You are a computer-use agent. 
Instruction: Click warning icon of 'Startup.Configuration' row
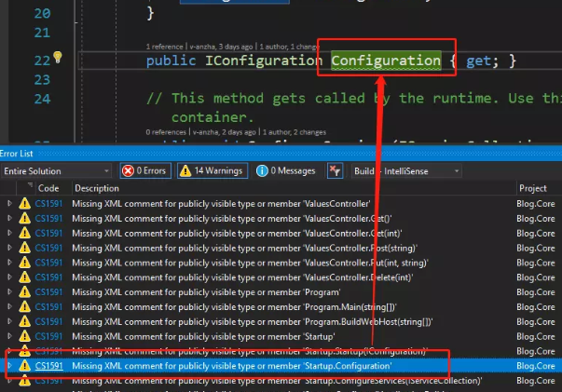[25, 366]
